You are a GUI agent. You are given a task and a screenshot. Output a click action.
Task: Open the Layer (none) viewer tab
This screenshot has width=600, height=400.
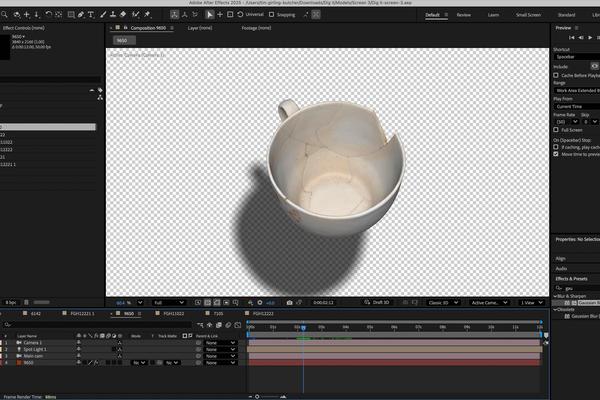click(200, 28)
